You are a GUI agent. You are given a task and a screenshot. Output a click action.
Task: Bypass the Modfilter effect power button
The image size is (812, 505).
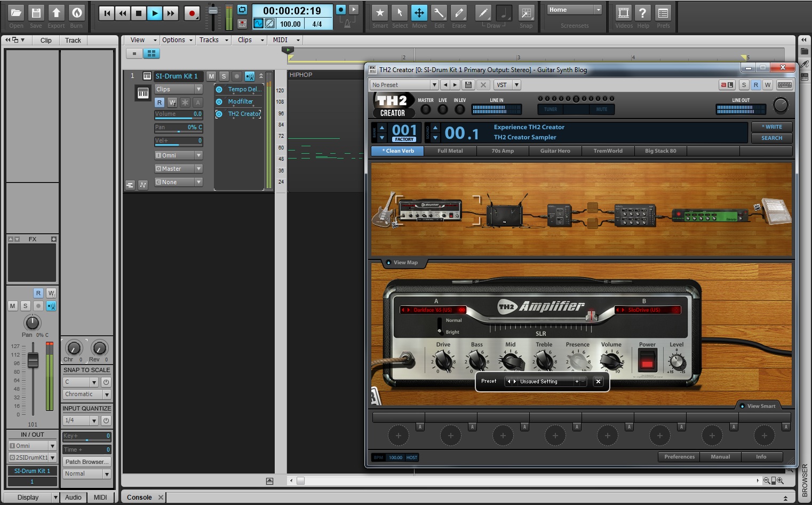219,101
